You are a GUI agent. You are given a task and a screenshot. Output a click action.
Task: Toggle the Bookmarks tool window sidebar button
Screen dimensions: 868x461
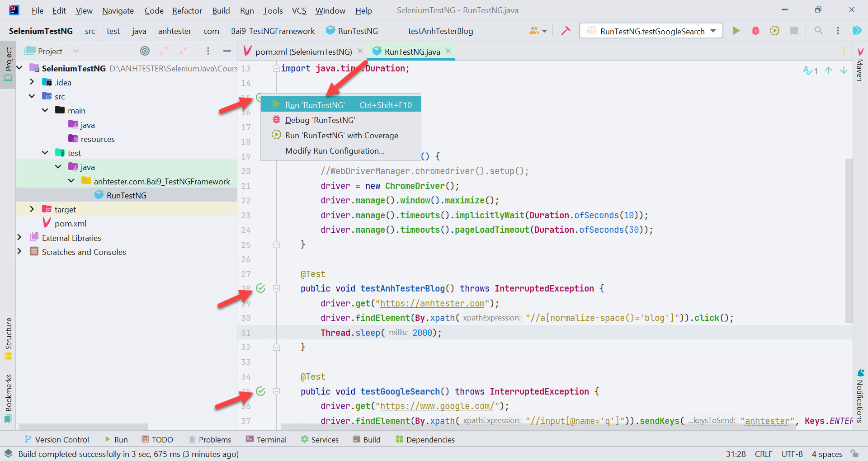8,398
